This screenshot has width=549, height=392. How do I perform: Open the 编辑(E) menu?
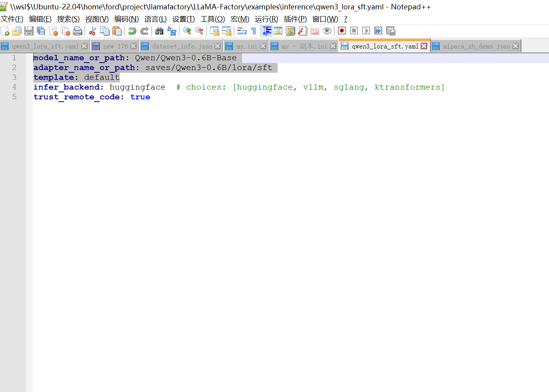click(40, 19)
